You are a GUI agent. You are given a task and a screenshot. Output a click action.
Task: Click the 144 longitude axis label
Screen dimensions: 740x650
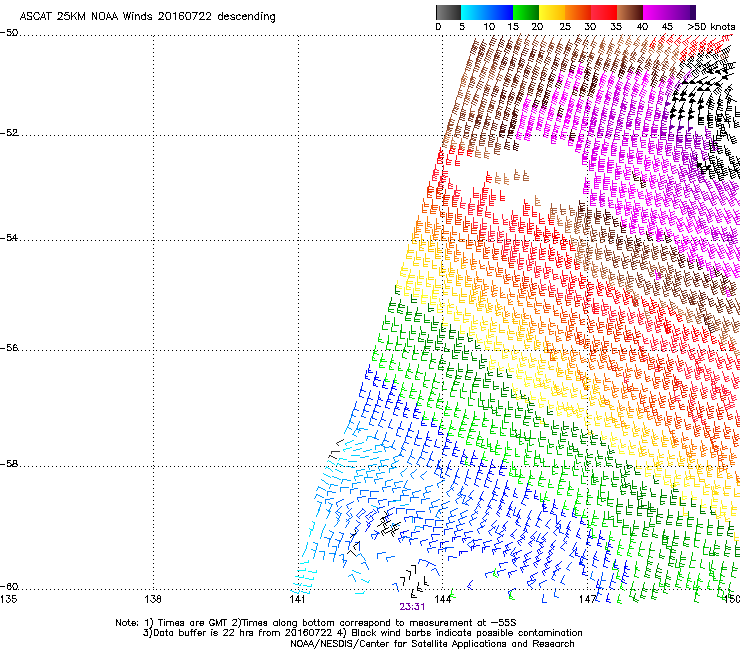point(442,599)
